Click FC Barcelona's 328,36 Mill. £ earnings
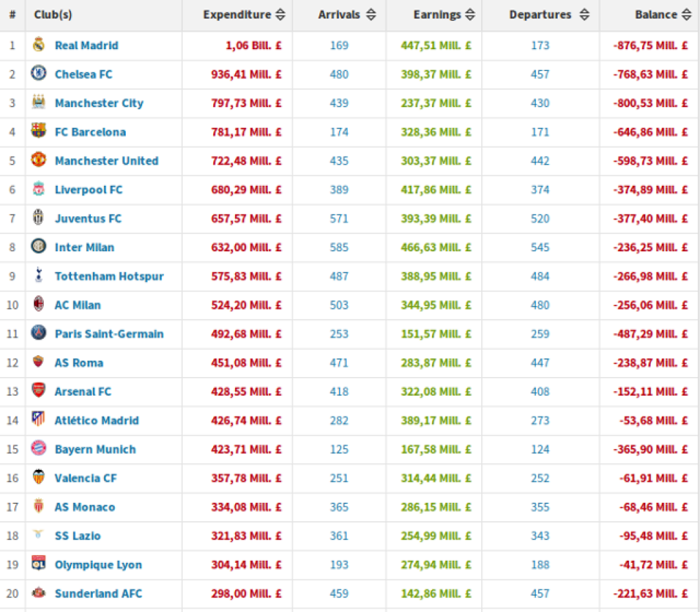Viewport: 700px width, 612px height. click(436, 132)
